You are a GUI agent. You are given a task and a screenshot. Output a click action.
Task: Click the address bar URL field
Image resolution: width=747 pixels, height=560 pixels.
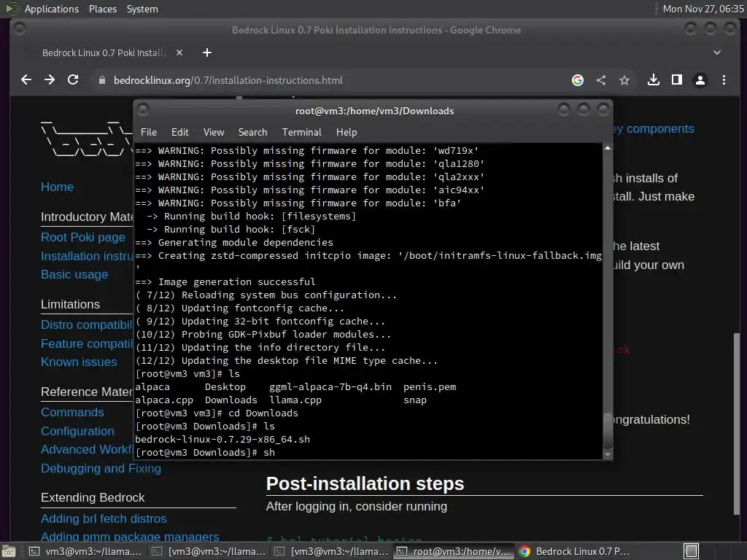click(329, 80)
